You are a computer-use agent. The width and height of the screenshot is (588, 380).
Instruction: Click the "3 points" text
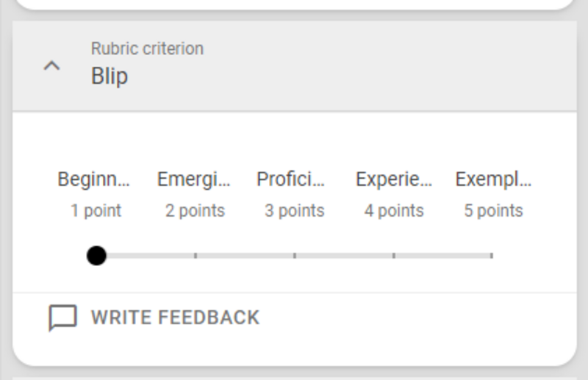(294, 211)
